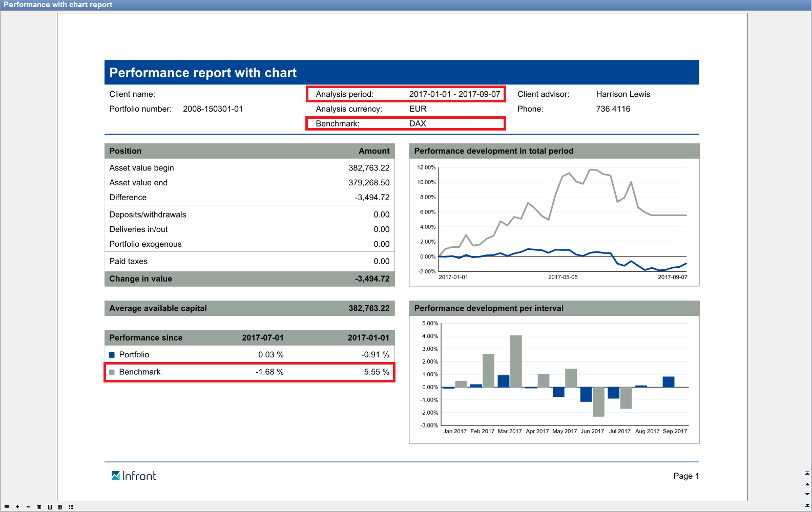The image size is (812, 512).
Task: Zoom in with the plus icon
Action: 17,507
